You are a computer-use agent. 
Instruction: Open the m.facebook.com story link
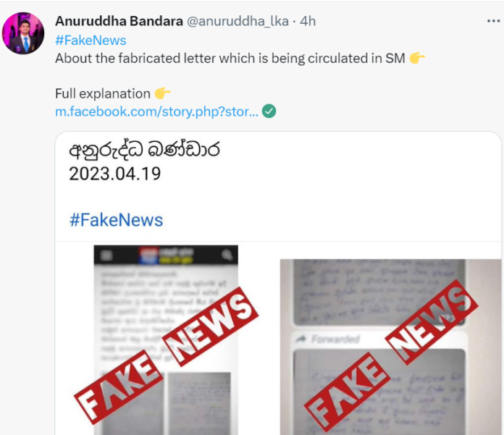[156, 111]
